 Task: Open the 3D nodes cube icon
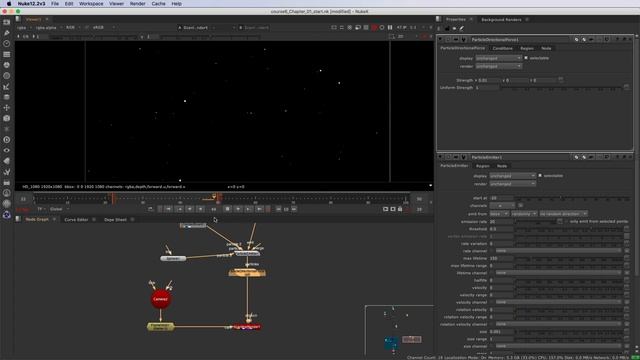[7, 118]
